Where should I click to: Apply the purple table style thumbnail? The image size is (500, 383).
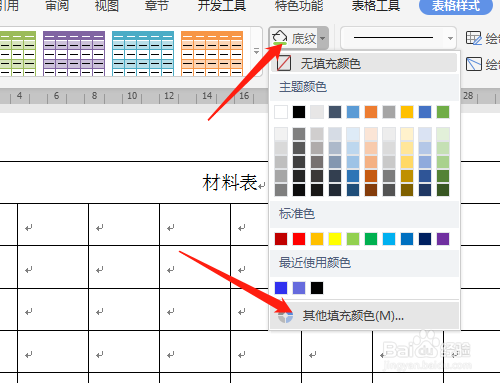tap(74, 53)
